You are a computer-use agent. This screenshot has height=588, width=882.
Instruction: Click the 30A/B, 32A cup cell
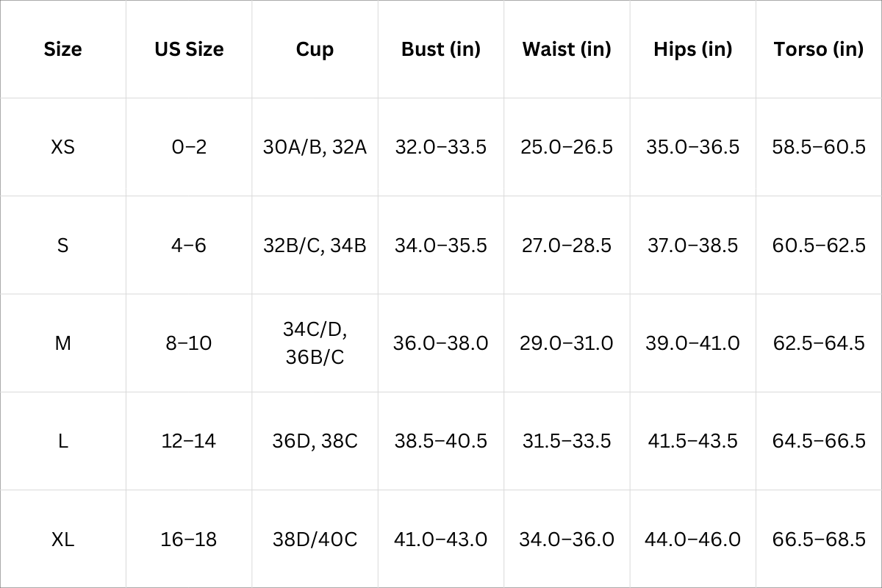[315, 147]
